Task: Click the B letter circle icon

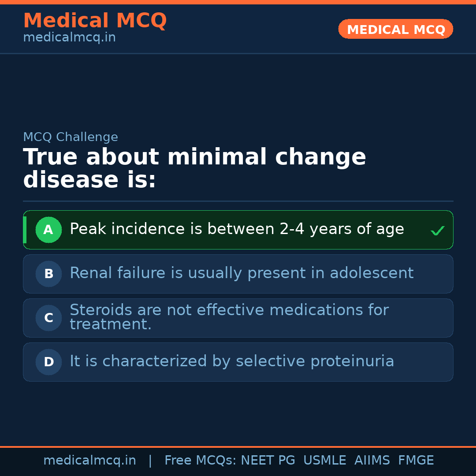Action: 48,274
